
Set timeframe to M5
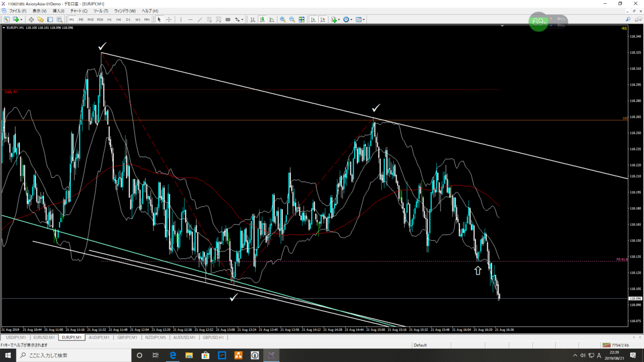(x=81, y=19)
